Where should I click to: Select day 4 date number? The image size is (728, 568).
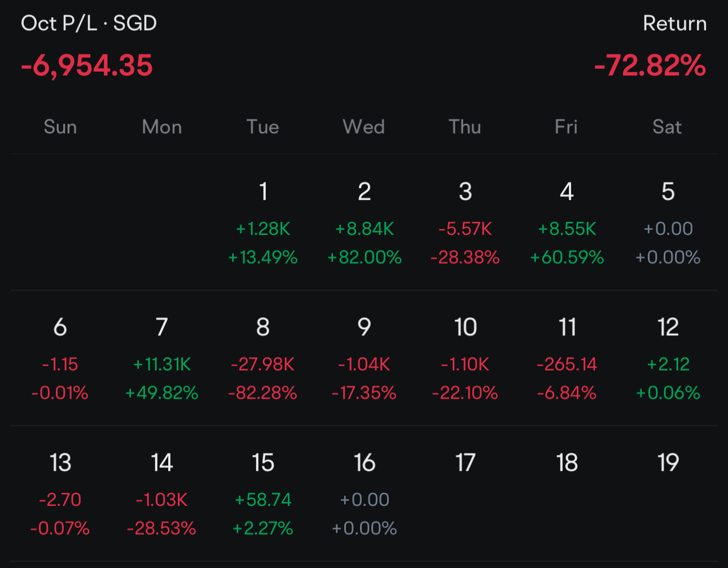[x=567, y=192]
